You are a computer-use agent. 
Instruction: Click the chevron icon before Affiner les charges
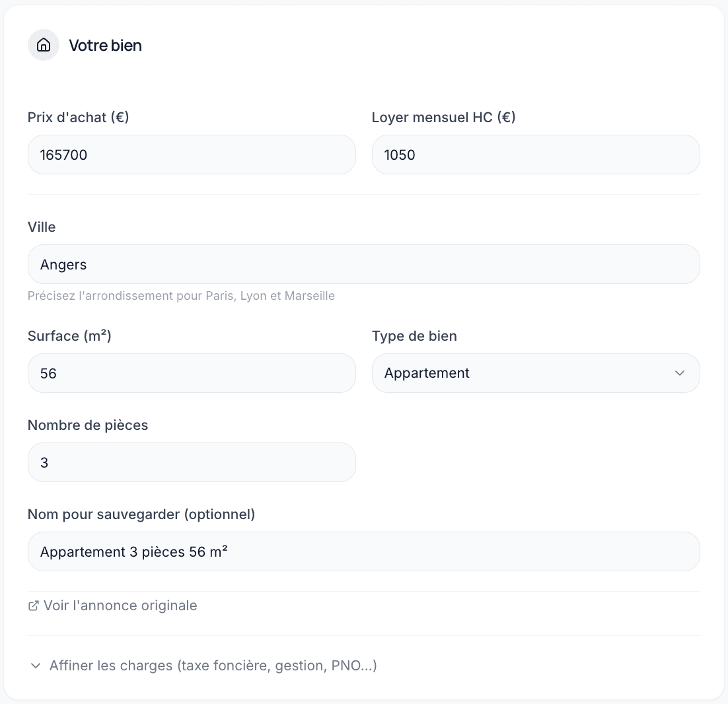[x=36, y=666]
